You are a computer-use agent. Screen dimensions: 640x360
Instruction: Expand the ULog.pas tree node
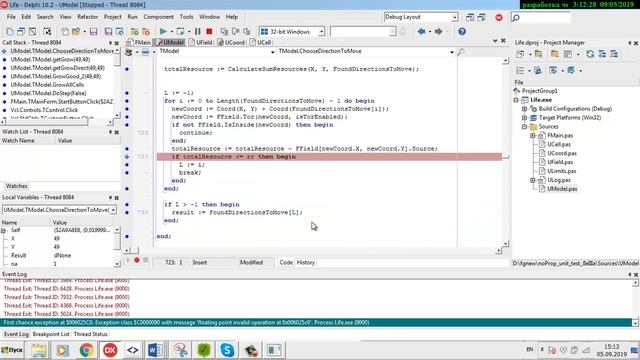533,180
